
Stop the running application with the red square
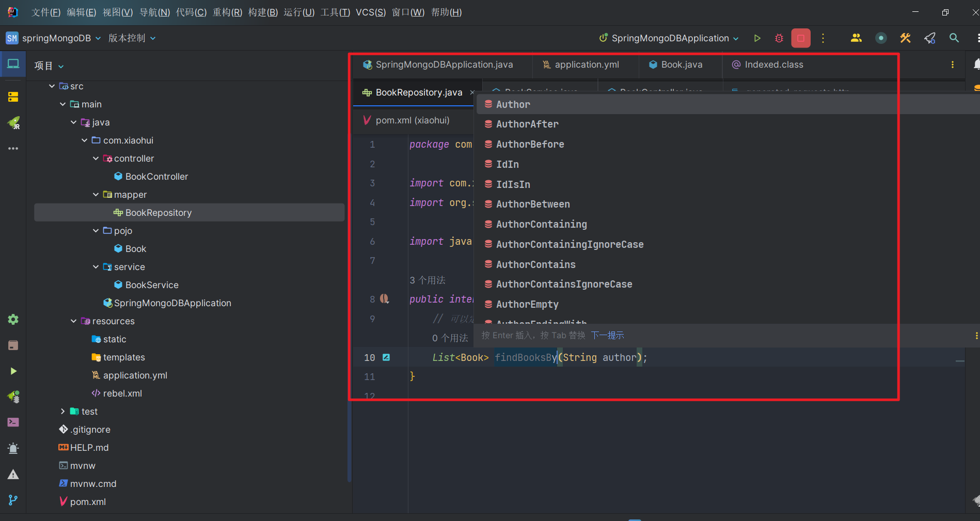coord(801,38)
